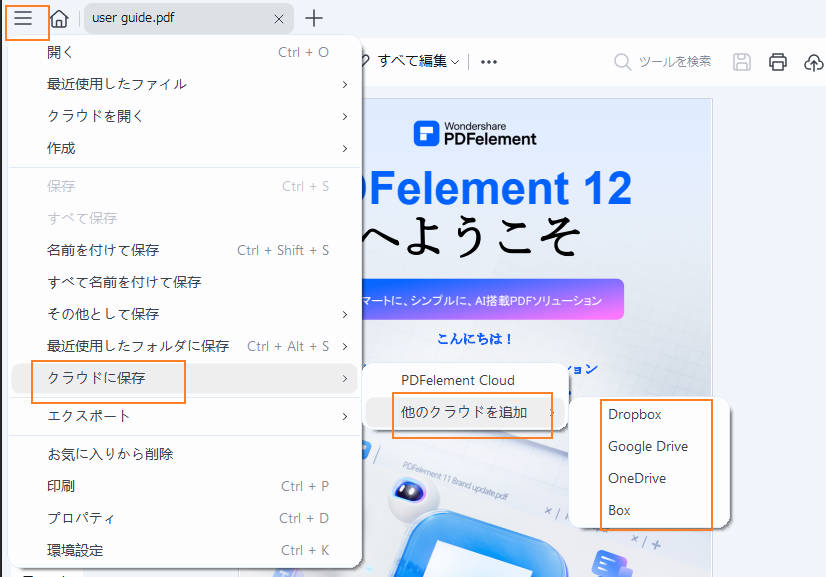
Task: Click the plus icon to open a new tab
Action: click(x=314, y=18)
